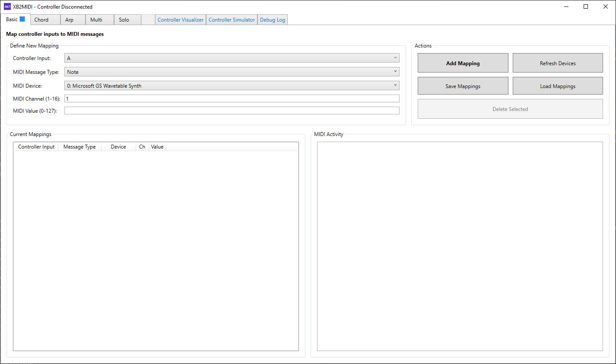Expand the MIDI Device dropdown

pyautogui.click(x=232, y=86)
